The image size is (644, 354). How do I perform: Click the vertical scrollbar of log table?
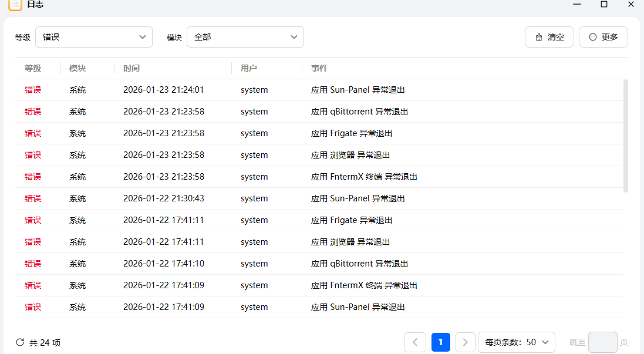point(625,135)
